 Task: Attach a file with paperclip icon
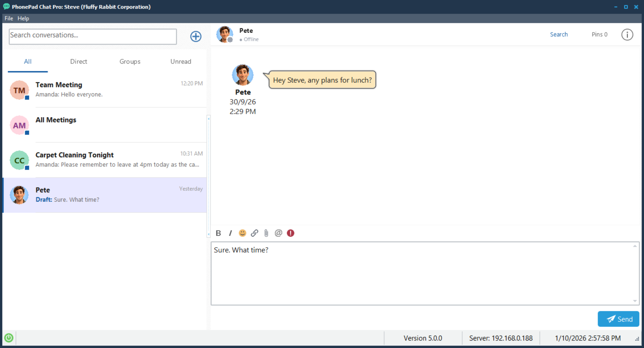[x=266, y=233]
